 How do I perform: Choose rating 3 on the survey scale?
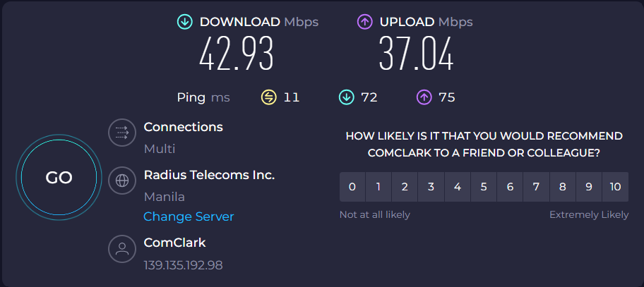point(431,187)
